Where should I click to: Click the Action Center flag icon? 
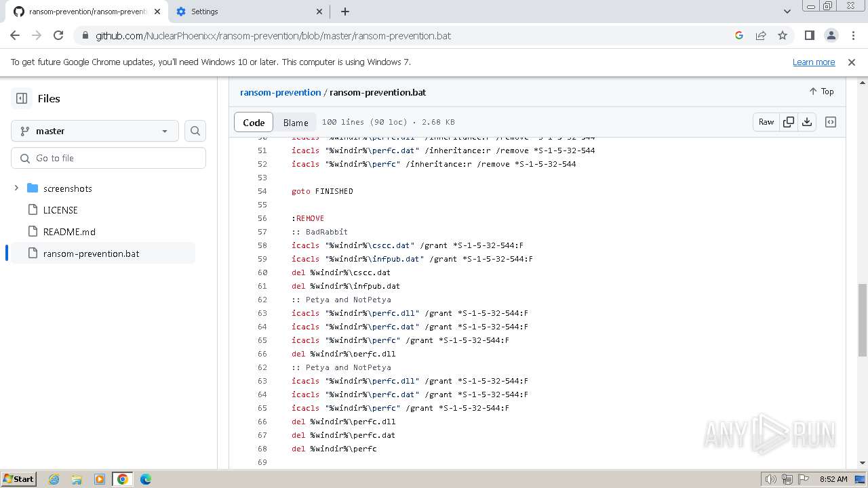coord(804,479)
